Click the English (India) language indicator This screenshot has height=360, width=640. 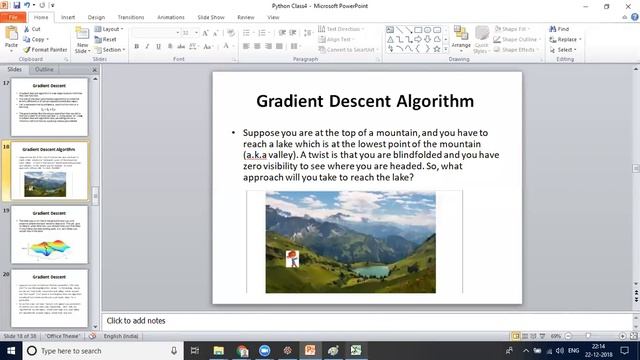point(121,336)
